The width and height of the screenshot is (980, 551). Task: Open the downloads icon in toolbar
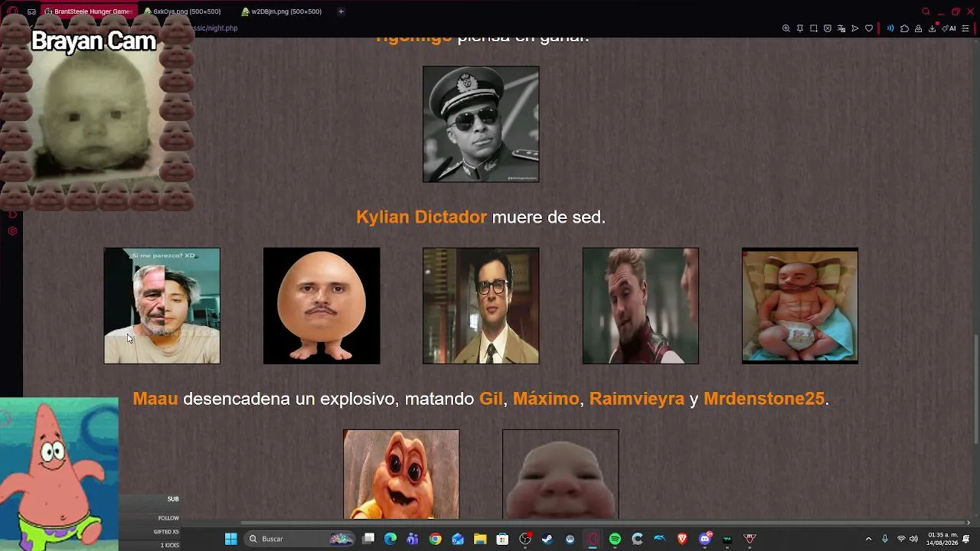click(x=933, y=28)
